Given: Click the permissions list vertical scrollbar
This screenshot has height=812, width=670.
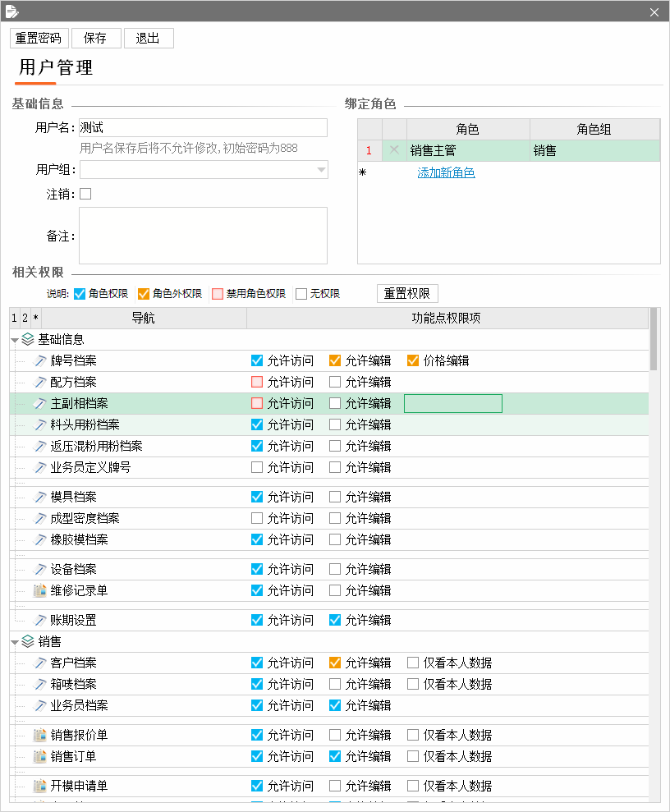Looking at the screenshot, I should 654,554.
